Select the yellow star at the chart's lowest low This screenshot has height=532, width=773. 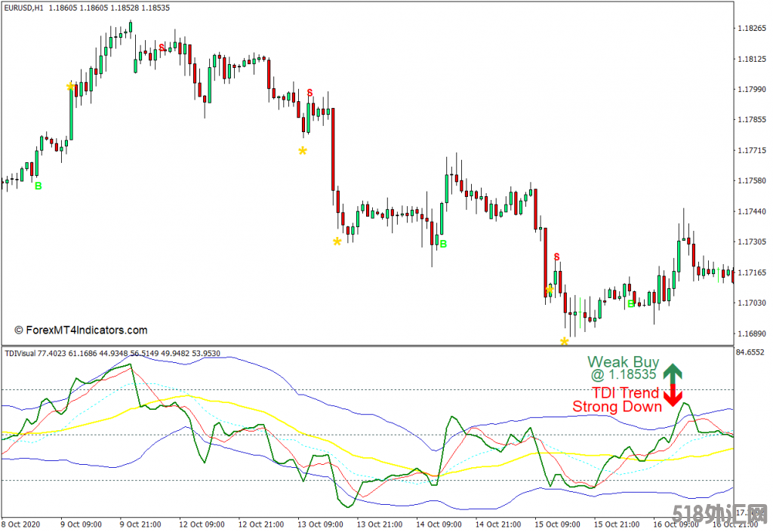point(564,341)
